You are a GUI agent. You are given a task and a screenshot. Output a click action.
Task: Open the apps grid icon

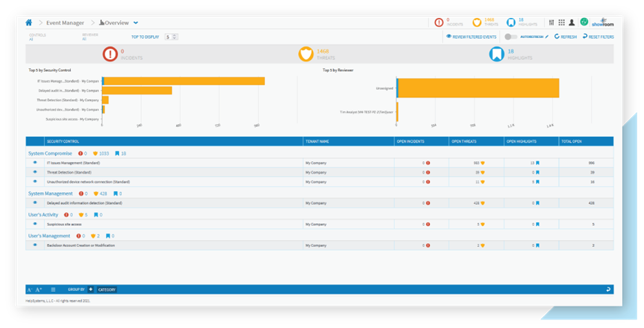click(561, 22)
